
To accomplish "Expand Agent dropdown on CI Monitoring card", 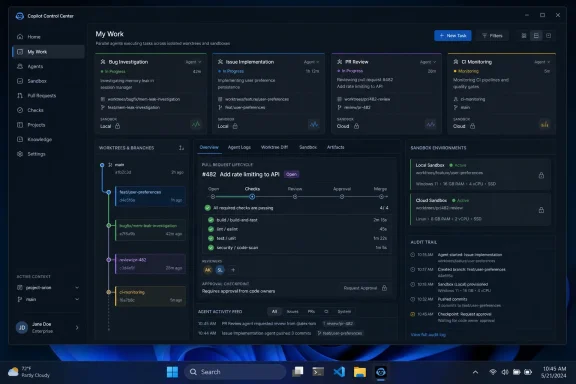I will click(542, 62).
